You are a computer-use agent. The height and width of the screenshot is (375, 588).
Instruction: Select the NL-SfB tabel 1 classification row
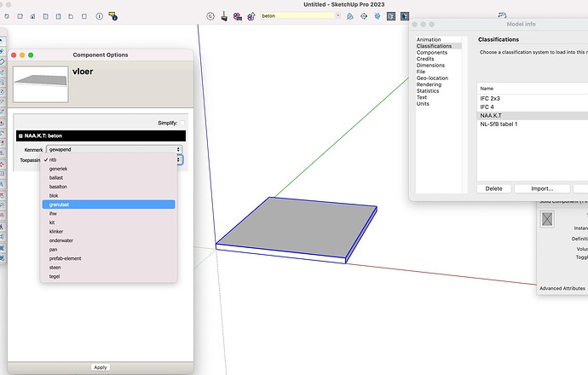[533, 124]
